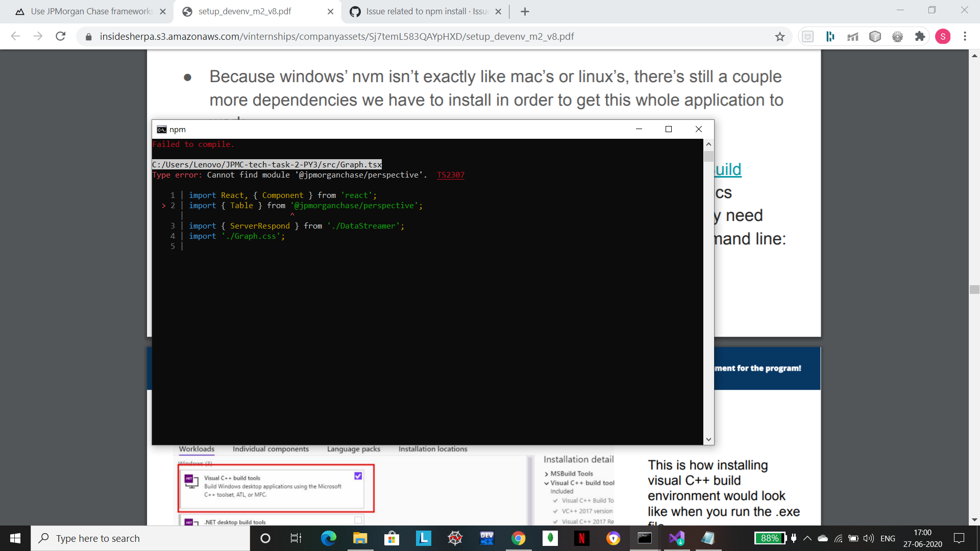Enable the .NET desktop build tools workload
The image size is (980, 551).
tap(358, 520)
